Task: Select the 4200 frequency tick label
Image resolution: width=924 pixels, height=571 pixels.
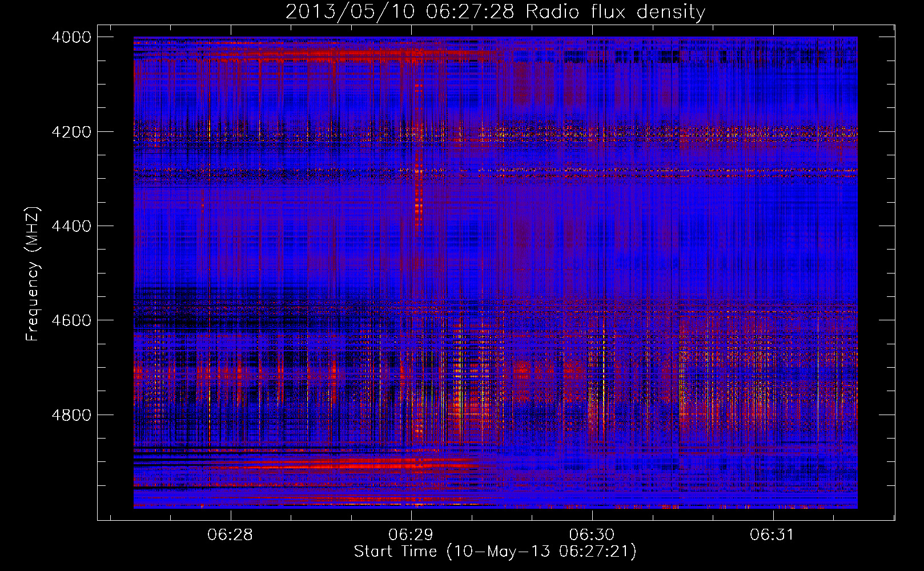Action: (71, 132)
